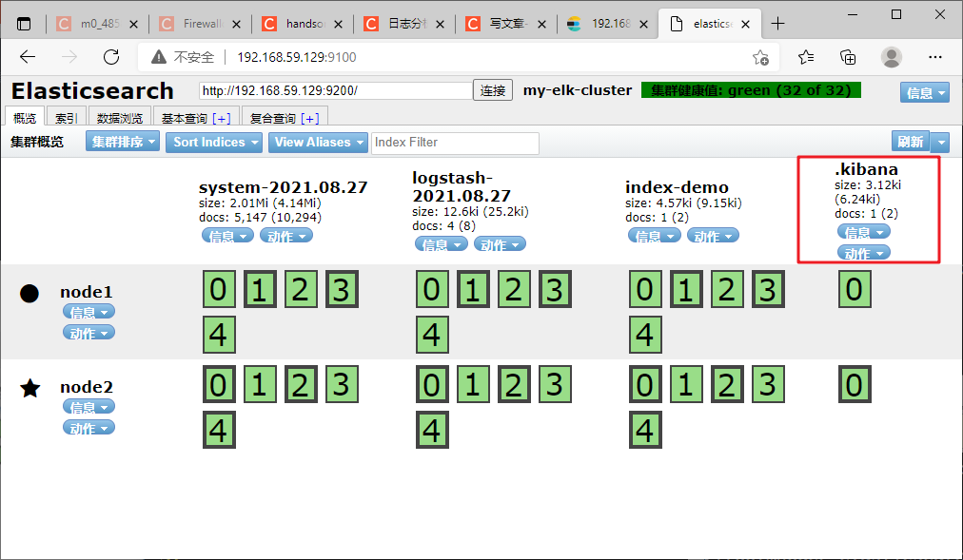Select node2 shard 4 of index-demo
The image size is (963, 560).
(x=645, y=430)
